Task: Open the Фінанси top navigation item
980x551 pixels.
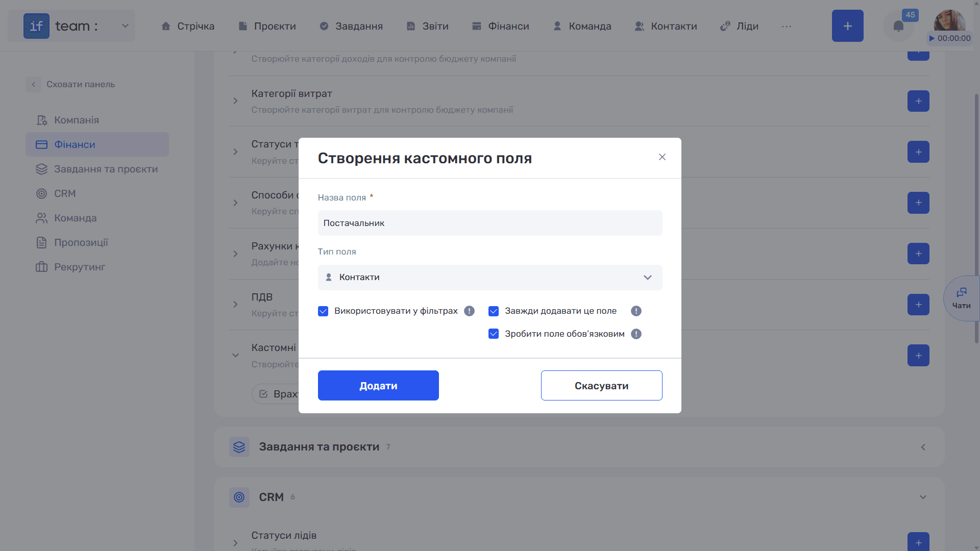Action: [501, 26]
